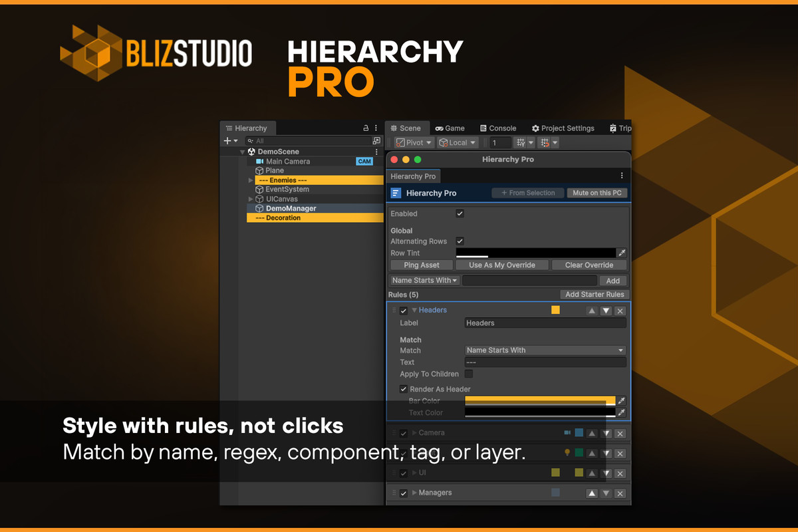Move the Managers rule down
The width and height of the screenshot is (798, 532).
click(606, 493)
